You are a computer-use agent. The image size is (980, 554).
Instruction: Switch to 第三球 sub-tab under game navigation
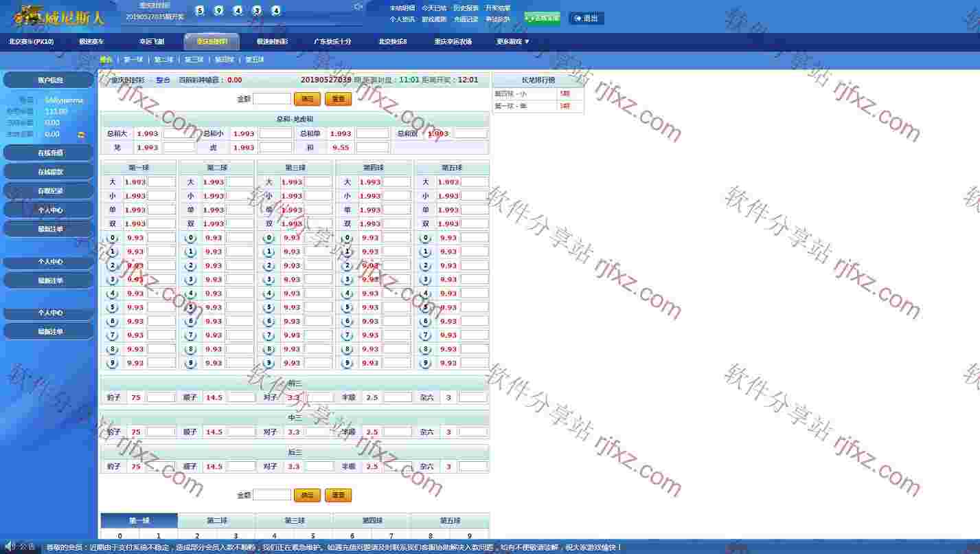[194, 60]
